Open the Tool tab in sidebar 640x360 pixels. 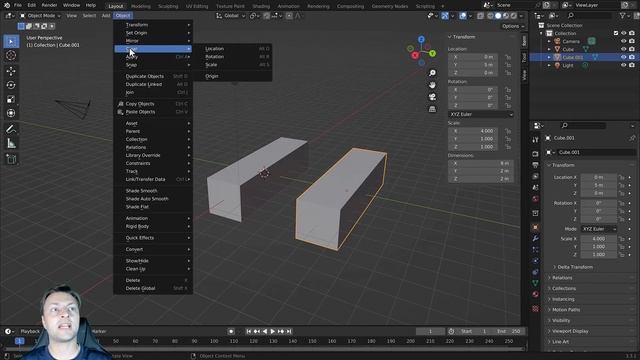pos(524,58)
